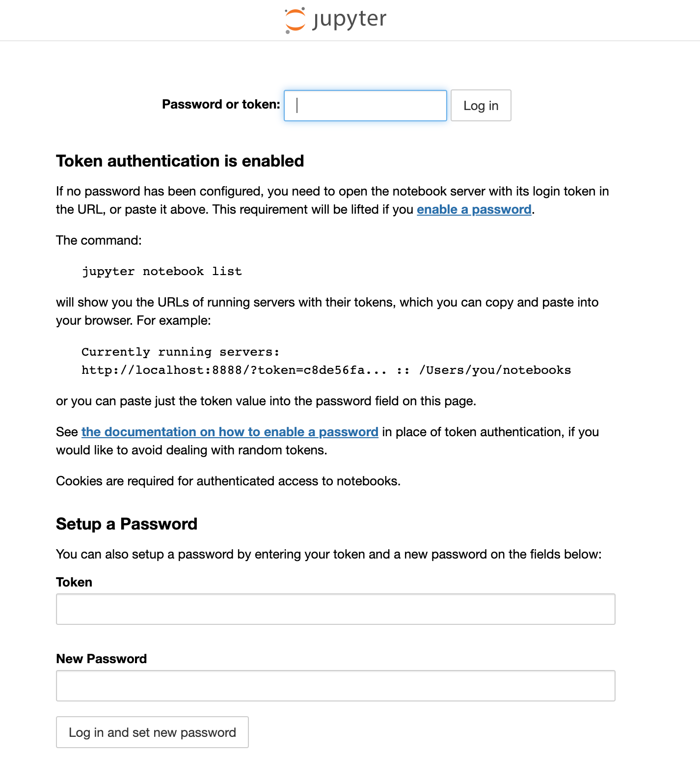Click the Log in button

click(x=481, y=105)
